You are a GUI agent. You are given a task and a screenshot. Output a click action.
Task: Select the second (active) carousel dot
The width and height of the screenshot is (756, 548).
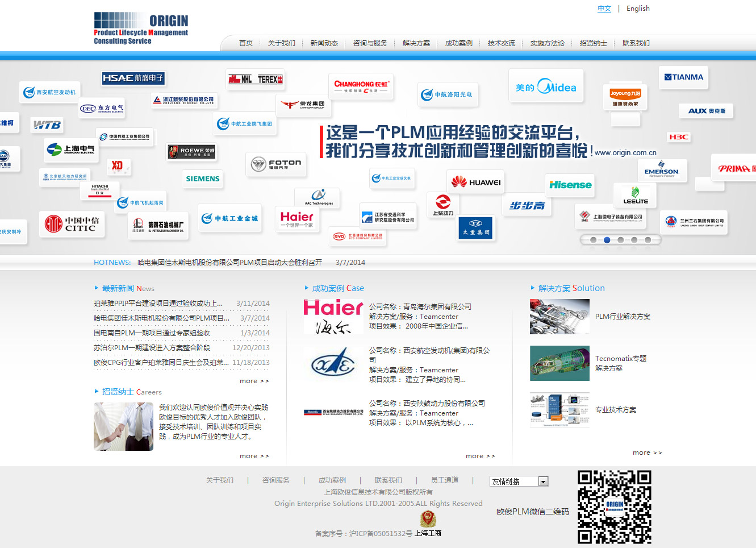[x=607, y=240]
